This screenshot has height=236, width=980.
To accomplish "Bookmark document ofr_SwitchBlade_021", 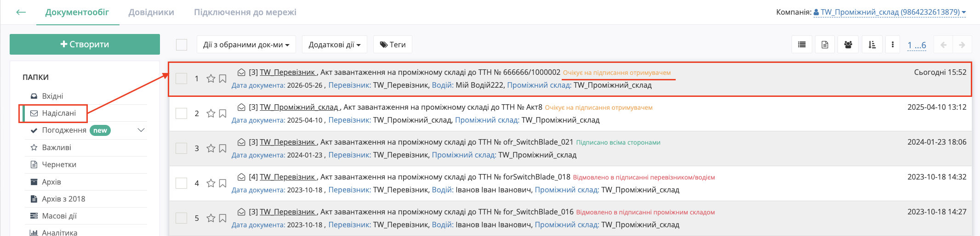I will pyautogui.click(x=222, y=148).
